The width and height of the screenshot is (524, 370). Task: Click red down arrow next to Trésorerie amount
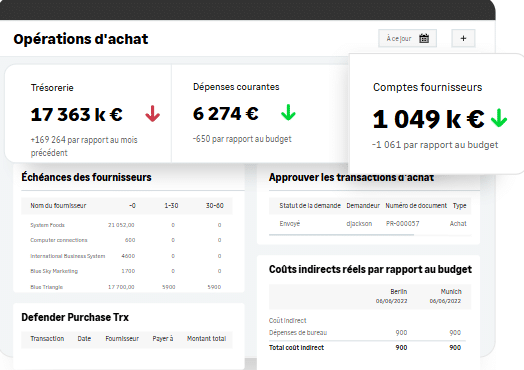(152, 114)
